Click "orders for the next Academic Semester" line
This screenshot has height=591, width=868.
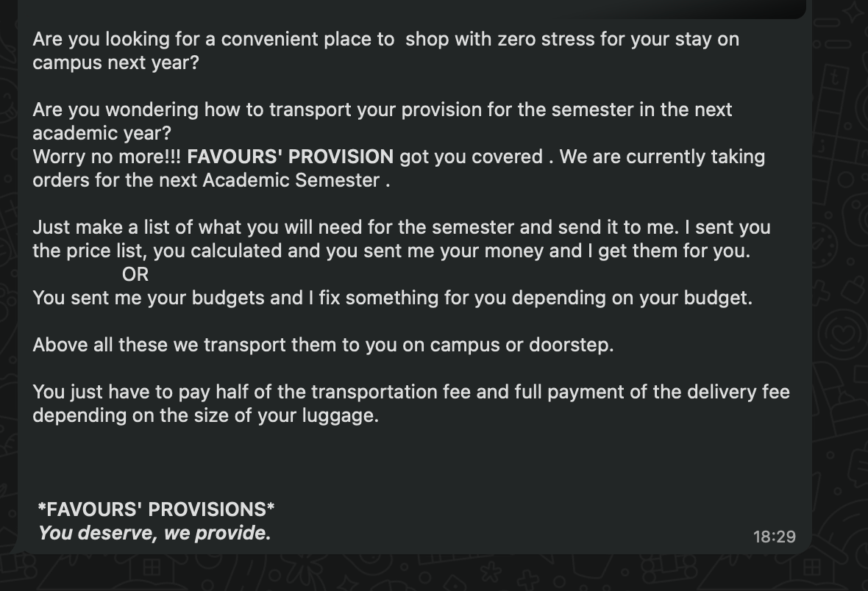[x=210, y=180]
